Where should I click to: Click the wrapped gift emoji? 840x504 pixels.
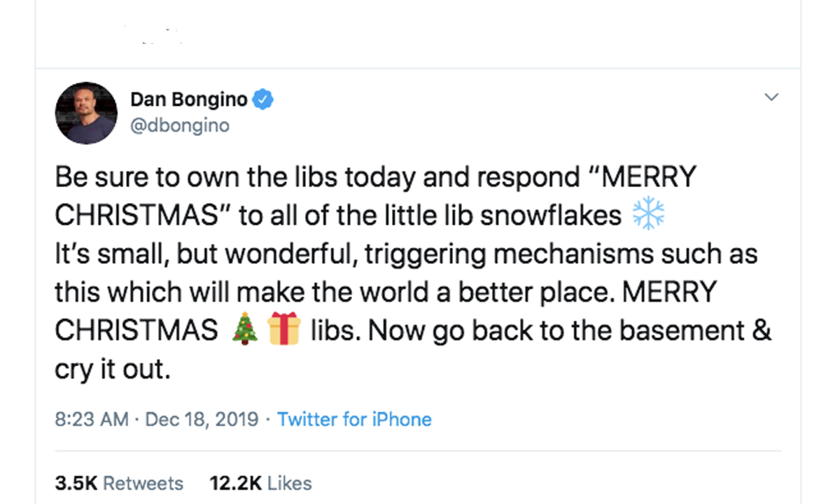(283, 330)
